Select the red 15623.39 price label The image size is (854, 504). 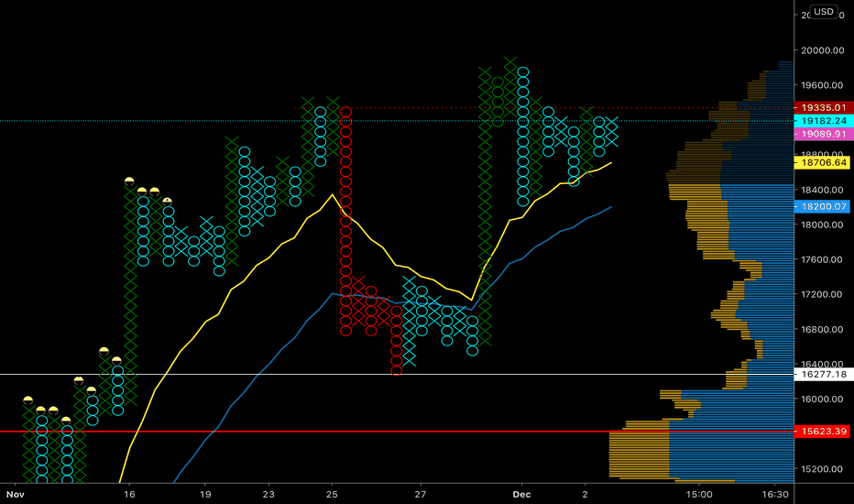[x=824, y=432]
